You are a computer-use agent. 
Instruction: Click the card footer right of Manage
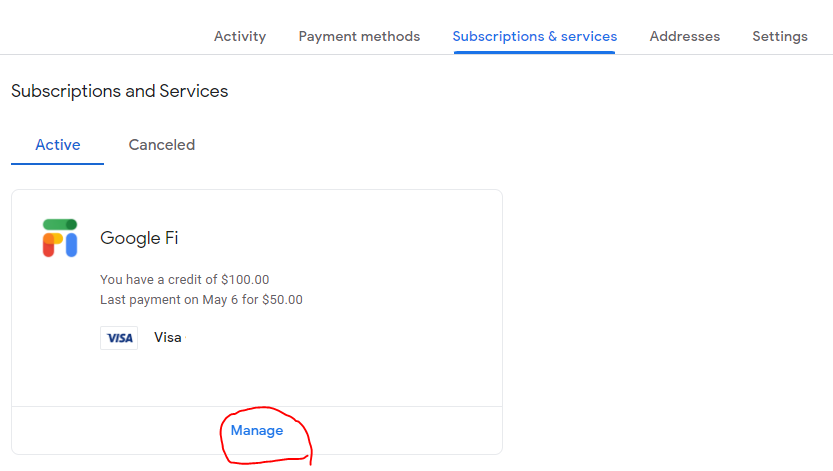click(404, 430)
